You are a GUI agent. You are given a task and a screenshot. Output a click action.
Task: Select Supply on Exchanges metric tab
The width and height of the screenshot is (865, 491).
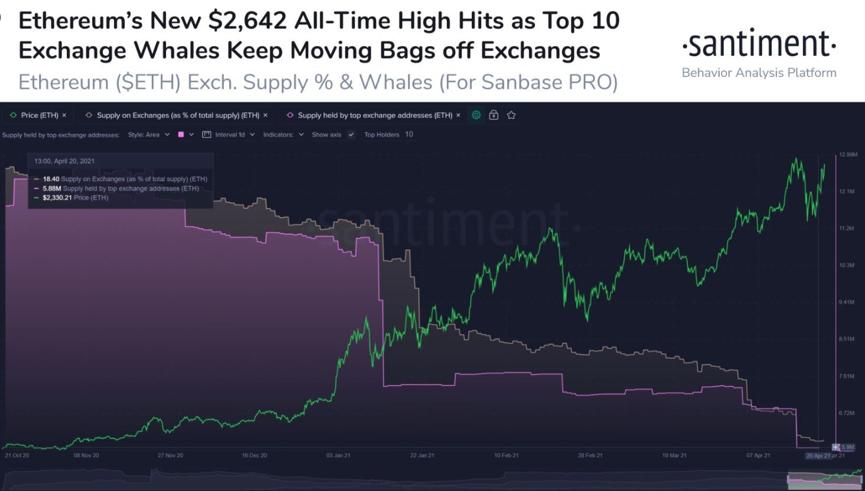[x=178, y=115]
